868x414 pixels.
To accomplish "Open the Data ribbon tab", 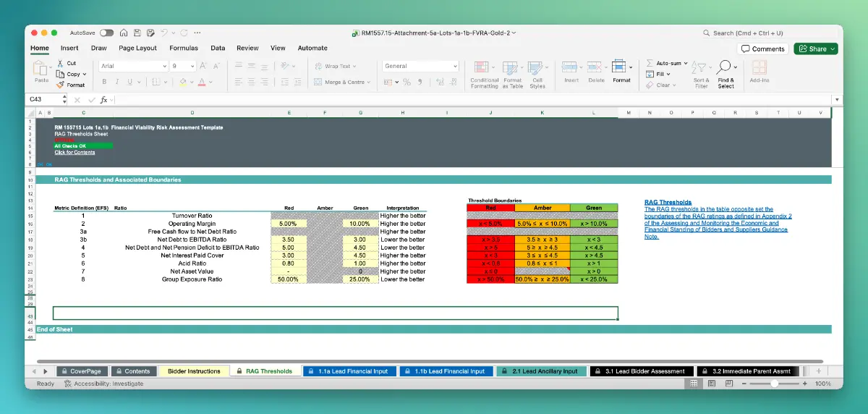I will click(218, 48).
